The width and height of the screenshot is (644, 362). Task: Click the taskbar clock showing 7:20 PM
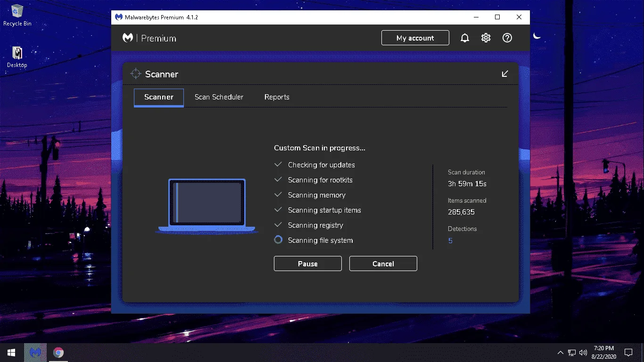click(x=603, y=353)
